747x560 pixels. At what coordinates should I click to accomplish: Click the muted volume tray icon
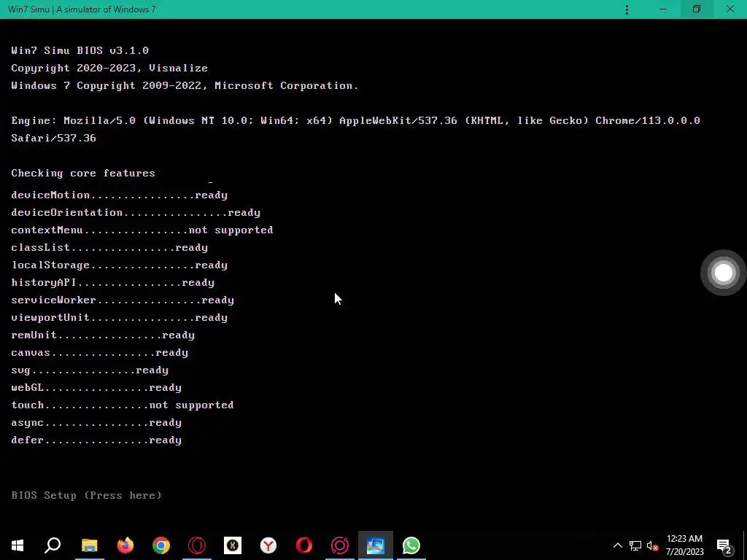pyautogui.click(x=652, y=545)
